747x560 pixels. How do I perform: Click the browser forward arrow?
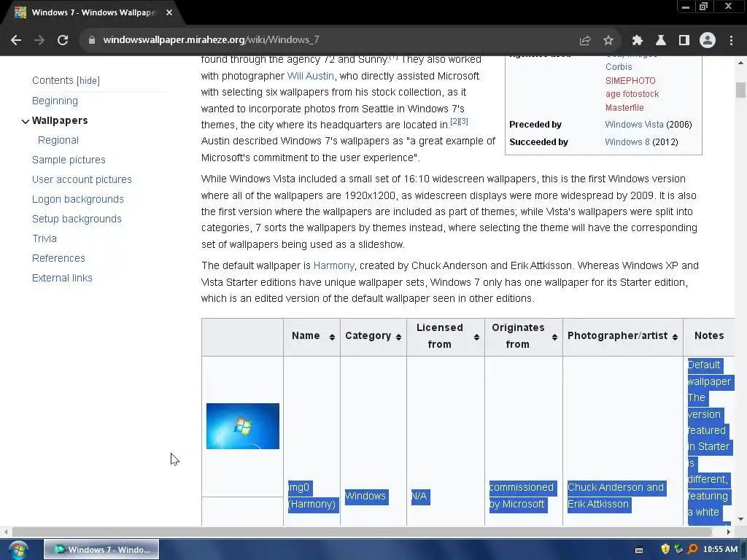point(39,40)
